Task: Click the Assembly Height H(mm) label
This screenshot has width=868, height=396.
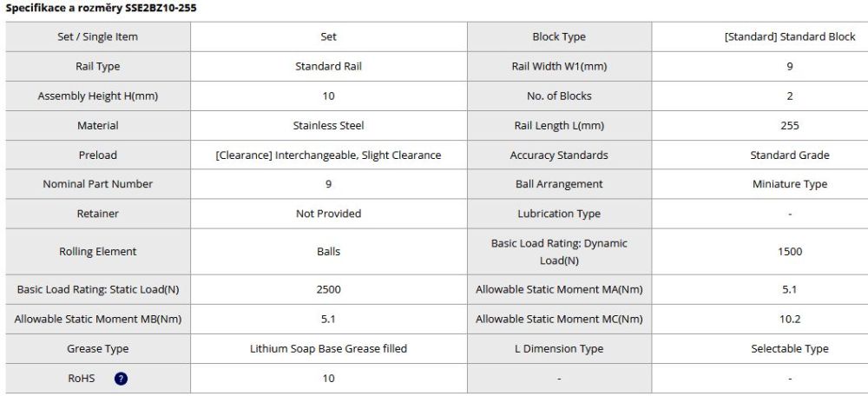Action: [97, 96]
